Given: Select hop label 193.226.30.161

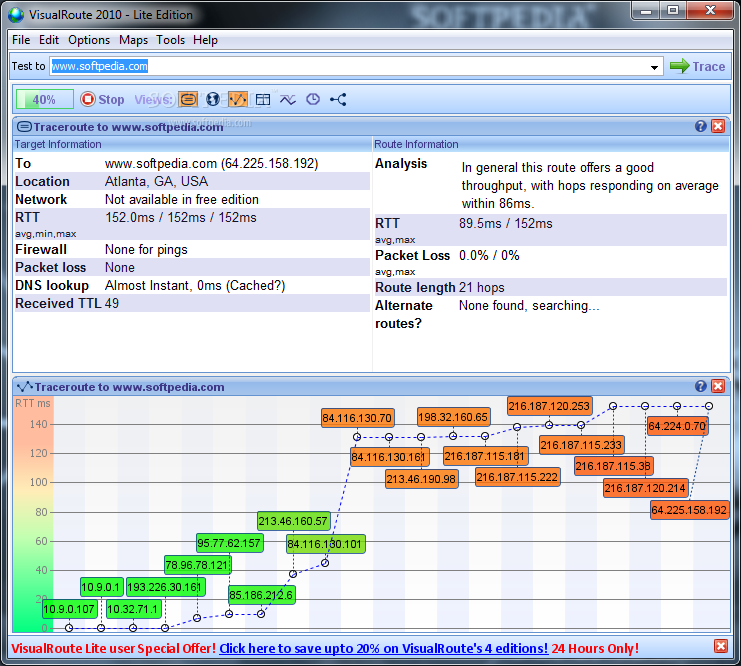Looking at the screenshot, I should point(165,587).
